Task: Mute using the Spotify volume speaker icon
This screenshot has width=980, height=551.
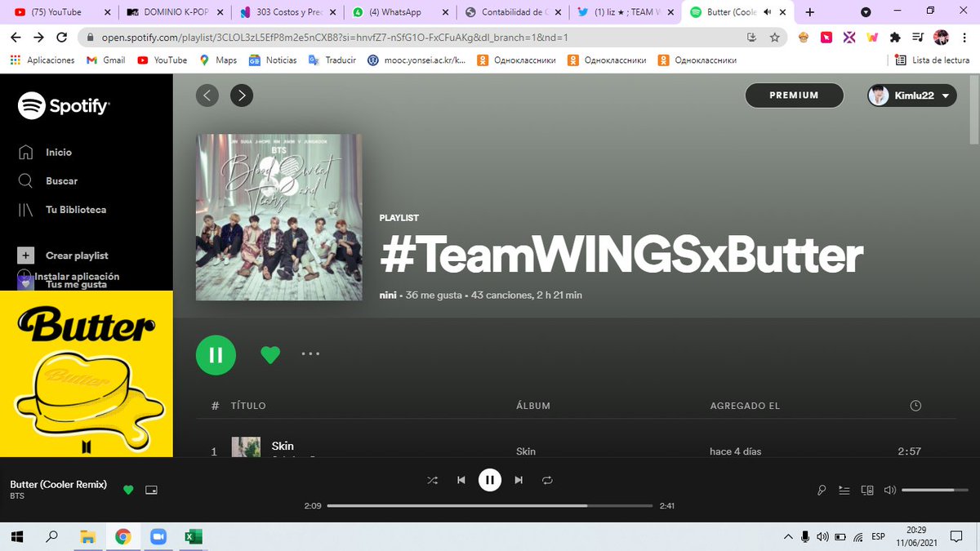Action: click(x=889, y=491)
